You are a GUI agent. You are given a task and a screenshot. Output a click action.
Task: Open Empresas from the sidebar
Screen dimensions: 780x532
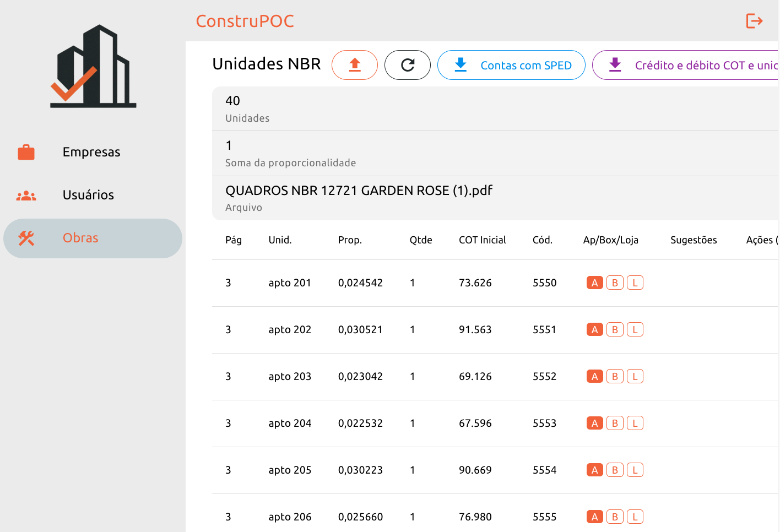pyautogui.click(x=93, y=152)
